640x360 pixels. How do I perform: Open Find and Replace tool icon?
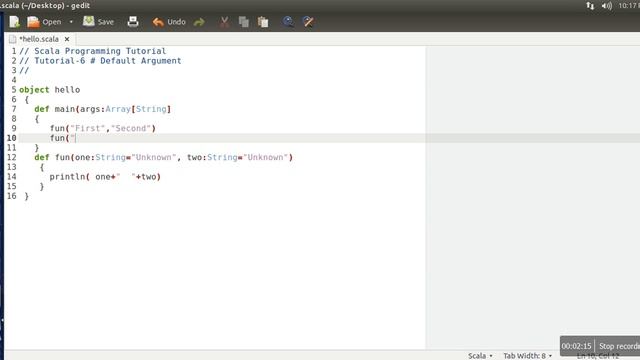tap(308, 22)
